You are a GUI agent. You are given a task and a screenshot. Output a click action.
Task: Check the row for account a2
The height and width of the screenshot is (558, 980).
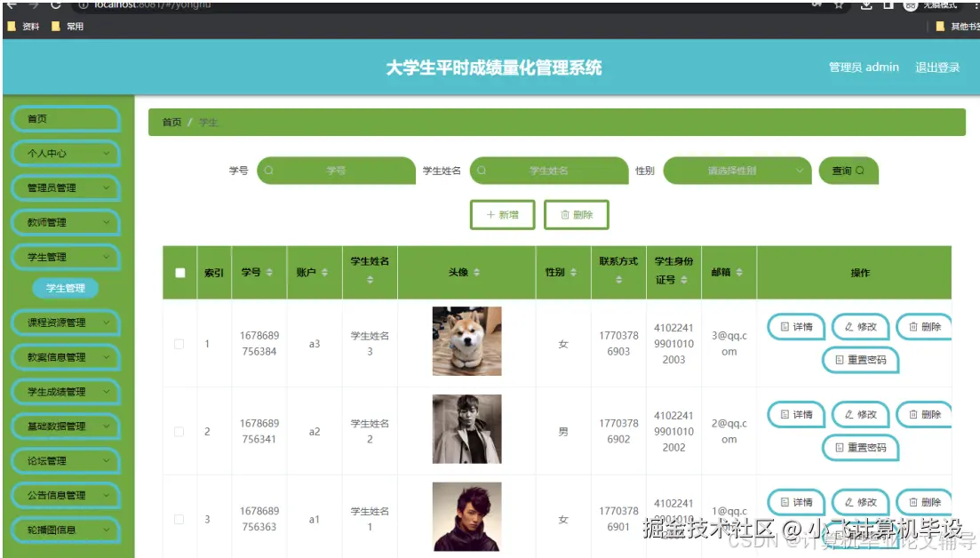click(x=179, y=432)
